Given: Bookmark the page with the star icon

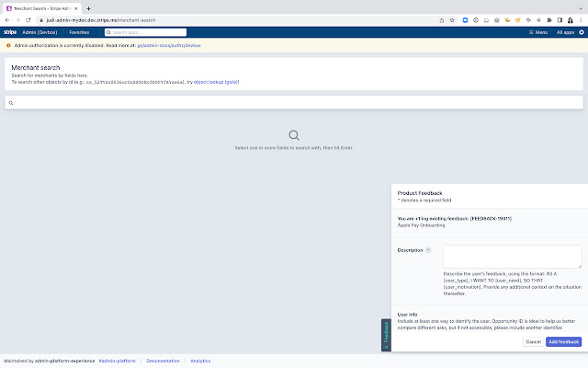Looking at the screenshot, I should 452,20.
